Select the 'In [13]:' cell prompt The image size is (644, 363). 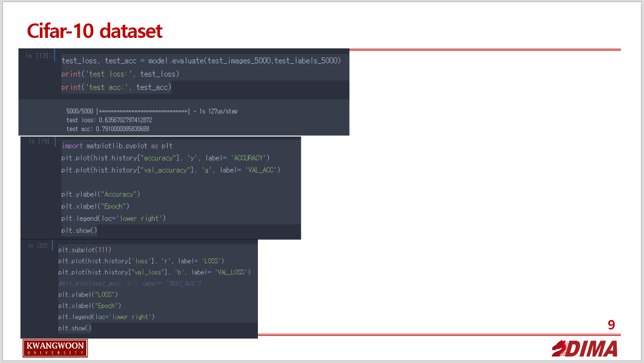[38, 55]
